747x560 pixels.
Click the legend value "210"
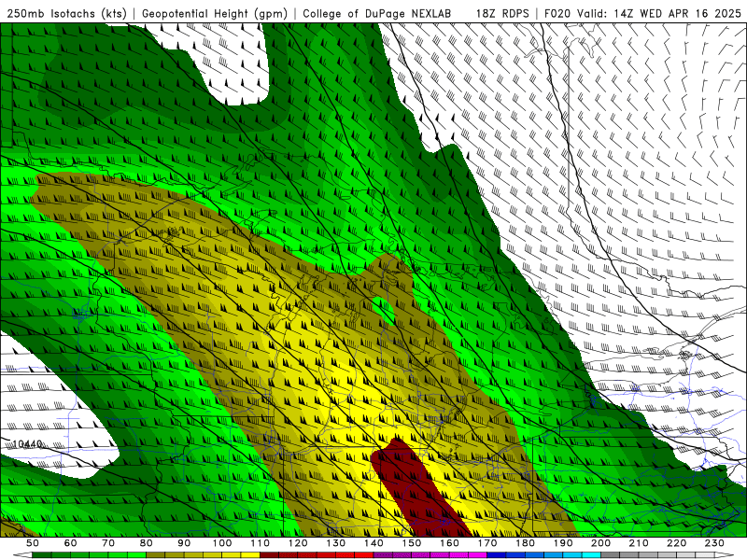pyautogui.click(x=639, y=543)
